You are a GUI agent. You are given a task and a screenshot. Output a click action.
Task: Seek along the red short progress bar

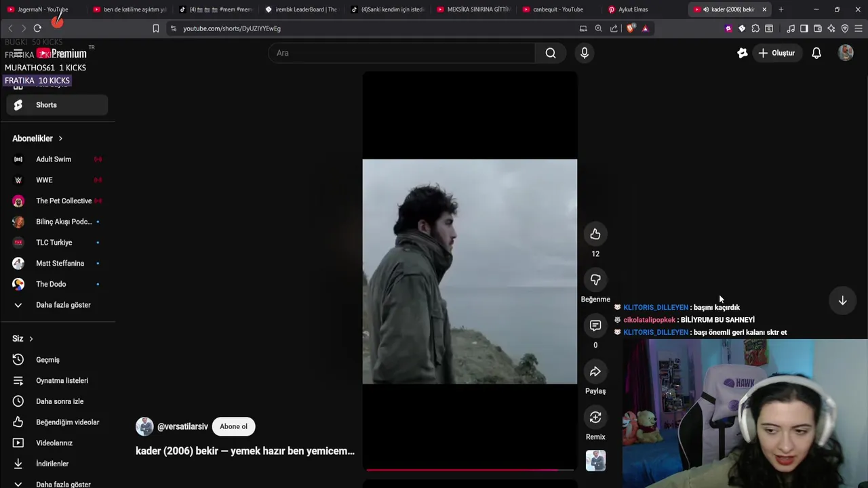click(x=470, y=469)
